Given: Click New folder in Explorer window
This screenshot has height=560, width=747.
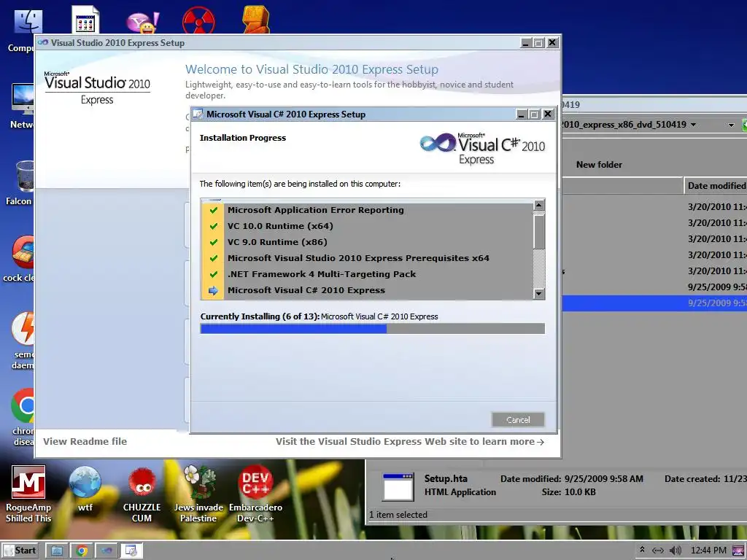Looking at the screenshot, I should point(599,165).
